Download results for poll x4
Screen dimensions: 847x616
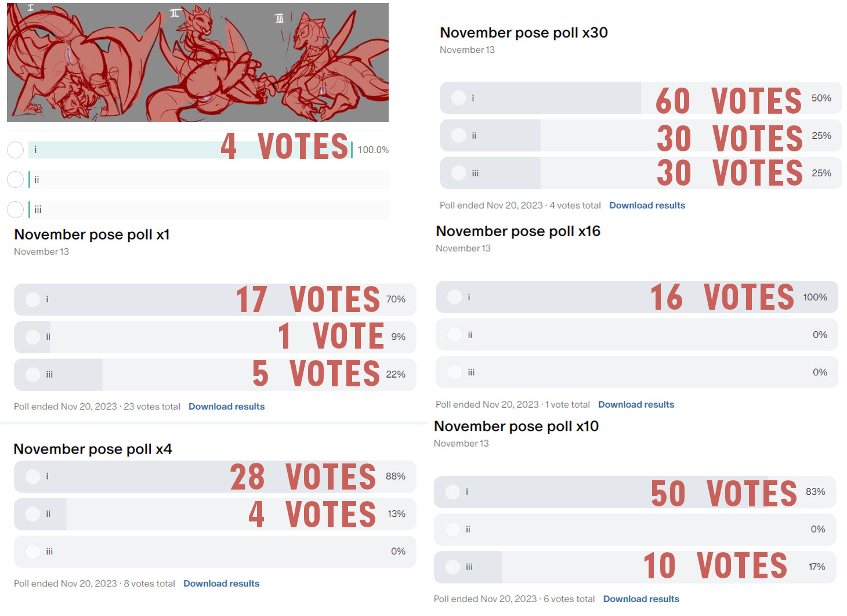coord(222,584)
